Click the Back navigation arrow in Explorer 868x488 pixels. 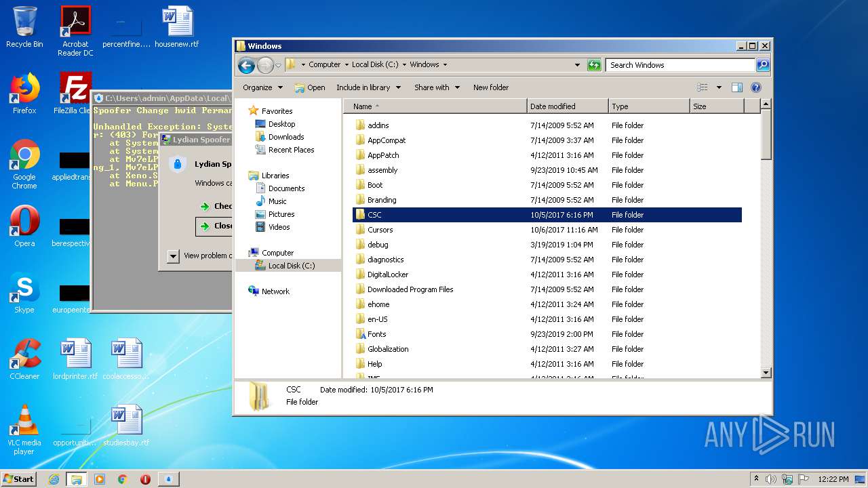246,65
